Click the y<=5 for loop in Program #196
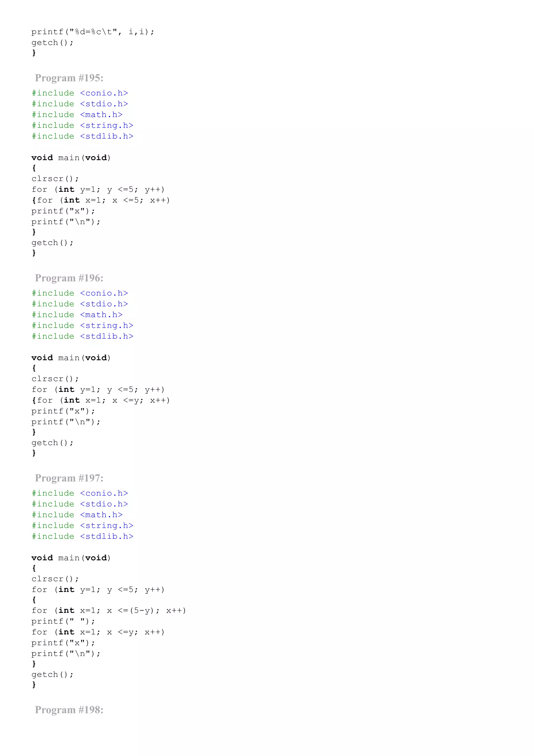Viewport: 534px width, 756px height. (x=98, y=390)
